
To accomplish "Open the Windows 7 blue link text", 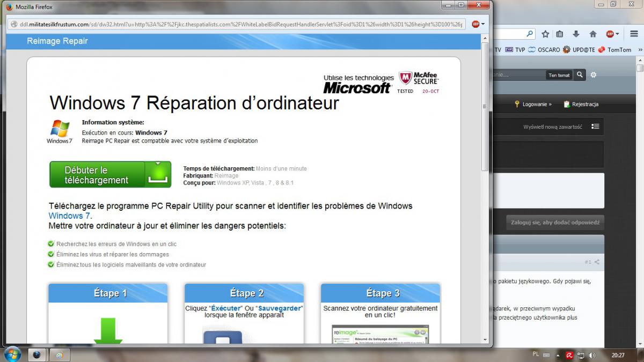I will click(x=70, y=216).
